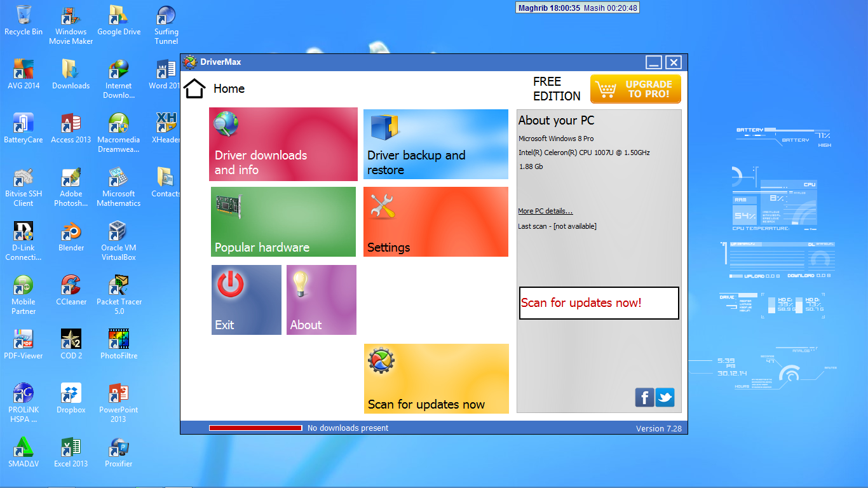Select the BatteryCare desktop icon
This screenshot has width=868, height=488.
(x=24, y=129)
